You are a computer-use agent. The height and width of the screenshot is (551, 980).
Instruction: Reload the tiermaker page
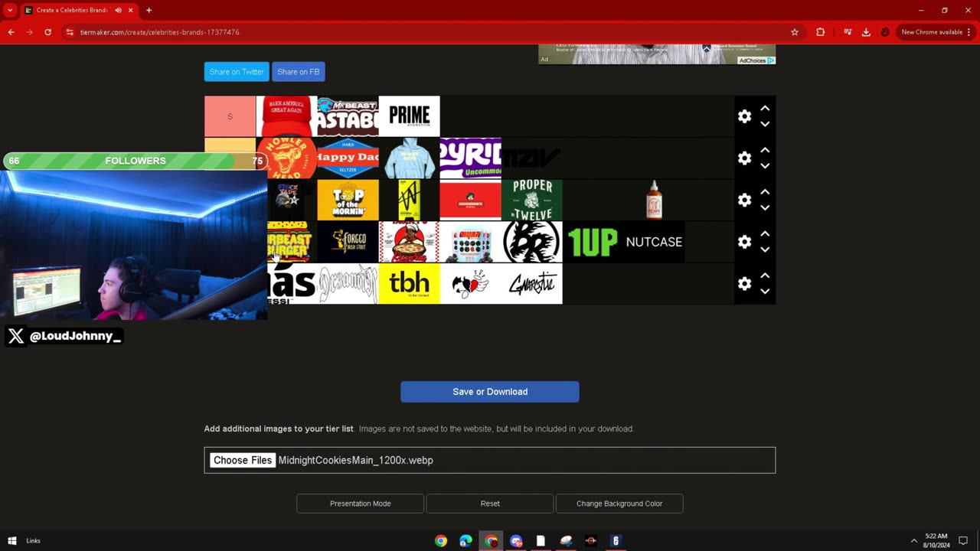pyautogui.click(x=47, y=32)
